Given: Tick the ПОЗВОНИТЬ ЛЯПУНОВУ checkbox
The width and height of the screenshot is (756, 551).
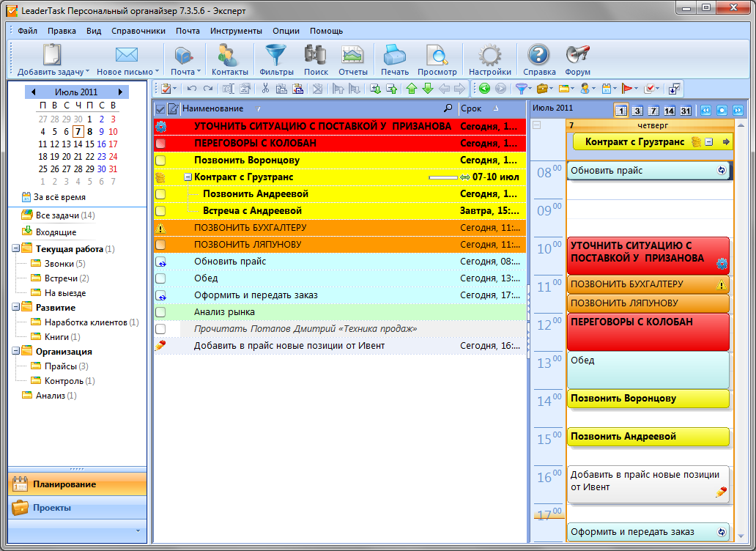Looking at the screenshot, I should point(160,245).
